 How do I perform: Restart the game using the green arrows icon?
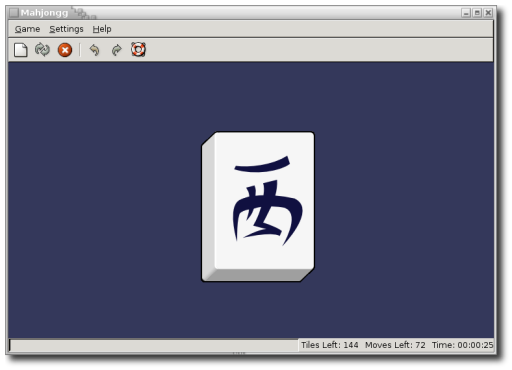(42, 50)
